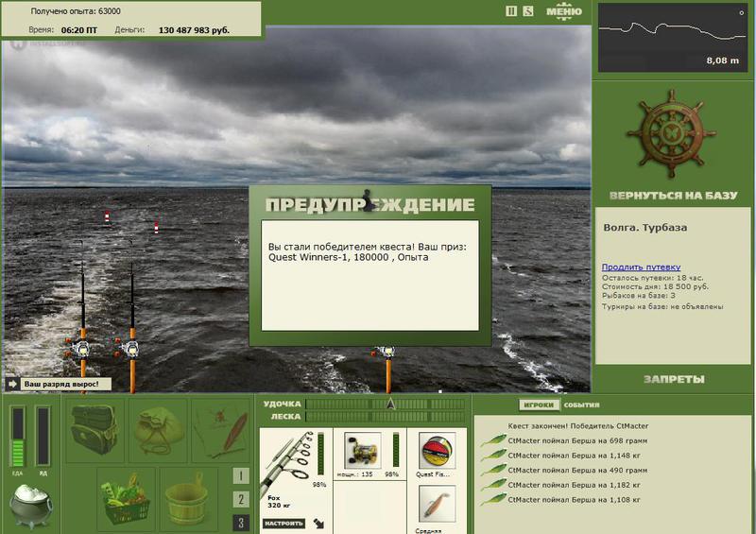756x534 pixels.
Task: Click the Стоимость дня: 18 500 руб. text
Action: coord(655,286)
